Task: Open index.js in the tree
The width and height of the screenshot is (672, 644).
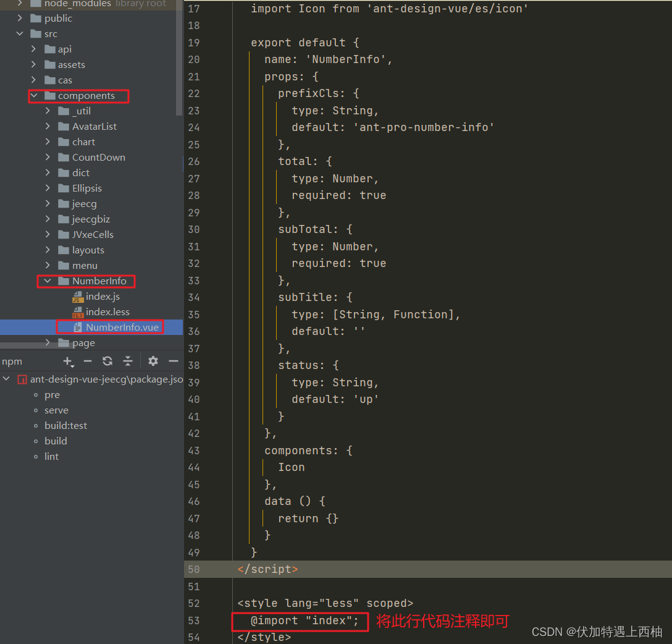Action: [103, 296]
